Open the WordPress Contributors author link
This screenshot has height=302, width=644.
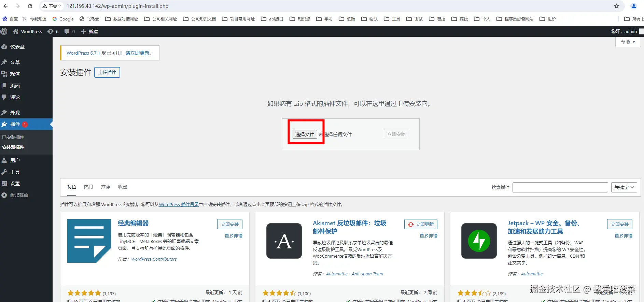click(x=154, y=259)
